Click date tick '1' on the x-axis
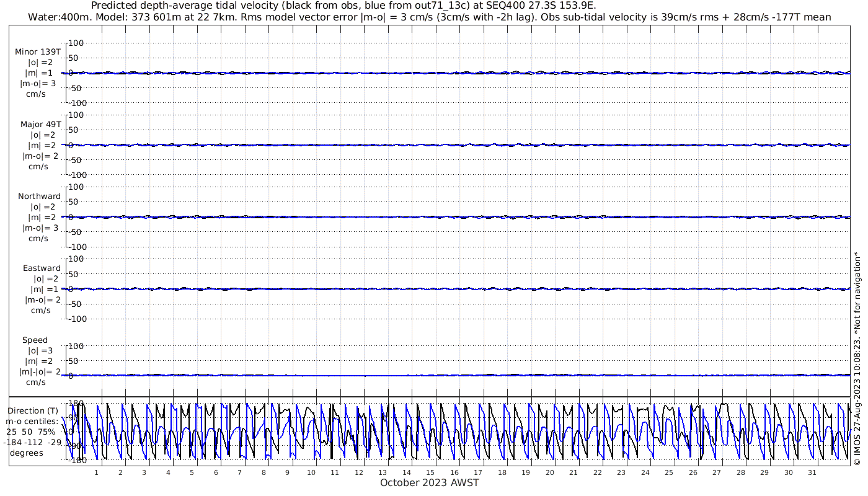The height and width of the screenshot is (496, 868). click(x=96, y=472)
